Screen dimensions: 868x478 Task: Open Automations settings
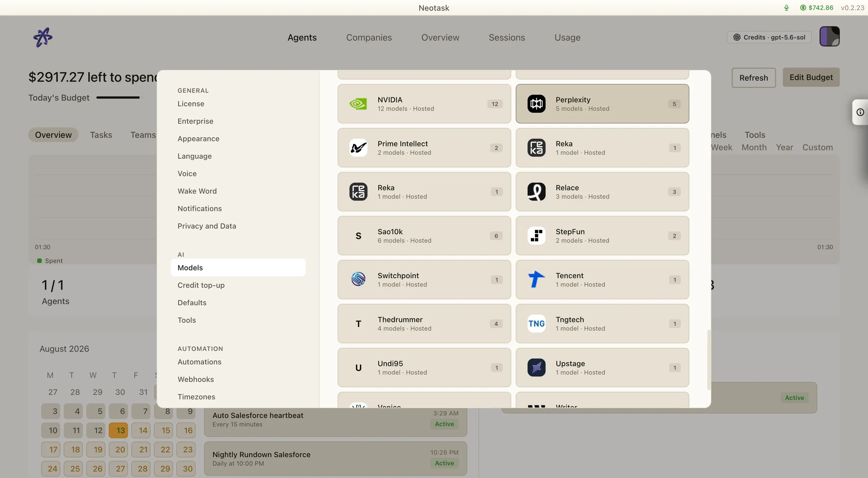238,362
